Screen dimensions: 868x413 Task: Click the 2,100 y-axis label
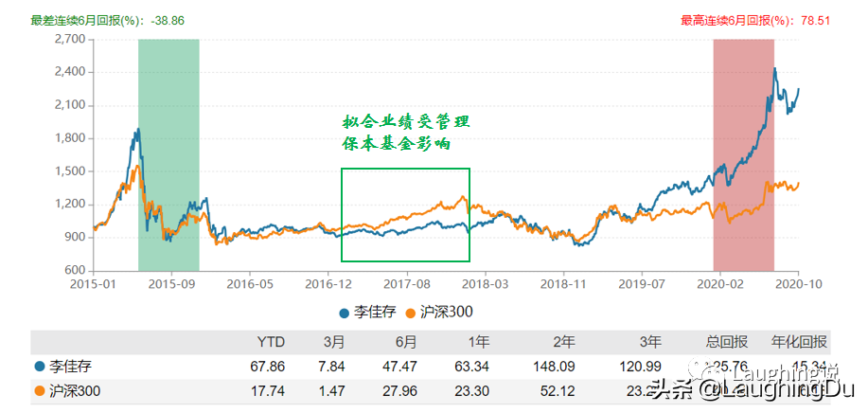tap(69, 106)
